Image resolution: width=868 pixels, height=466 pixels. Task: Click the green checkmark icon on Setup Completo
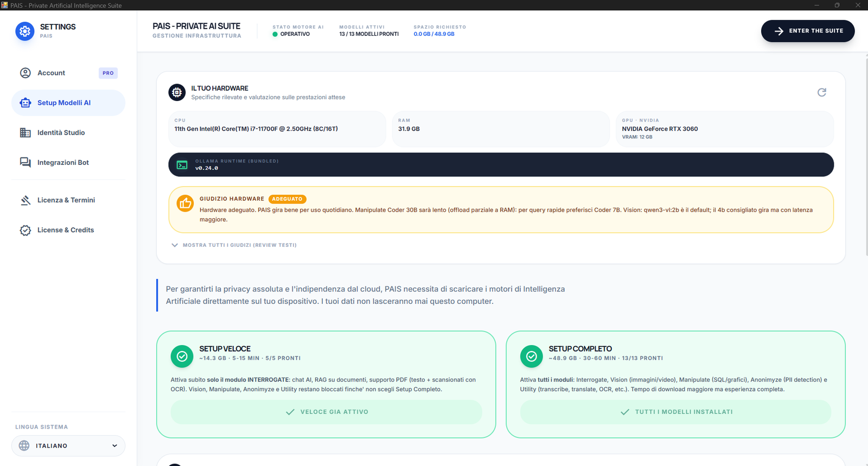(531, 356)
